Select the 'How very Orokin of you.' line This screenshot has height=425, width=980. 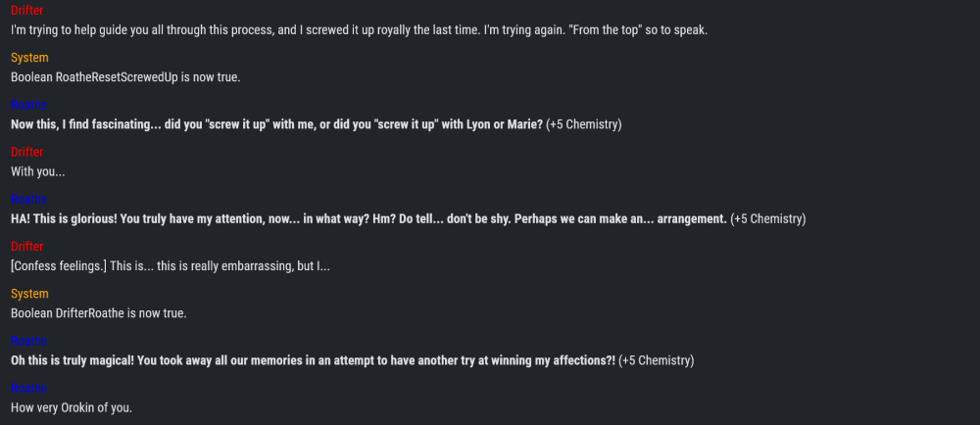click(x=72, y=408)
